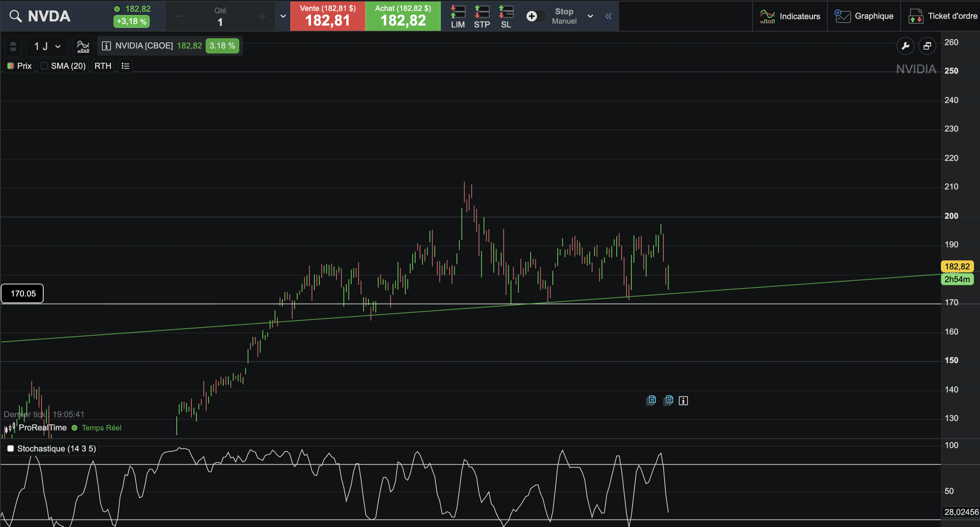The image size is (980, 527).
Task: Click the green Achat buy button
Action: 403,16
